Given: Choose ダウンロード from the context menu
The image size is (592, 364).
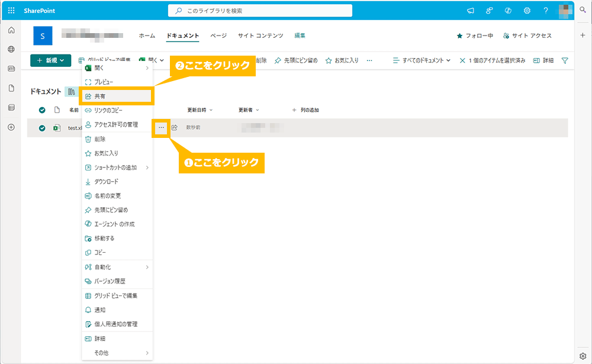Looking at the screenshot, I should pos(117,182).
